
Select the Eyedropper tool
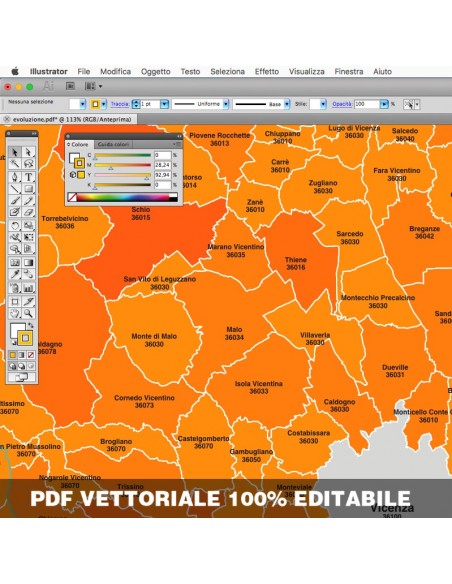coord(15,274)
